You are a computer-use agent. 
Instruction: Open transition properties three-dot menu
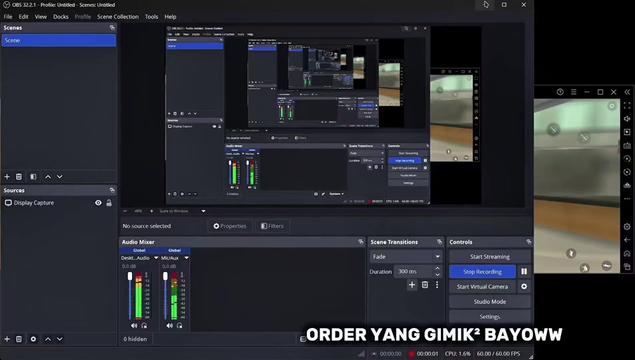(437, 285)
